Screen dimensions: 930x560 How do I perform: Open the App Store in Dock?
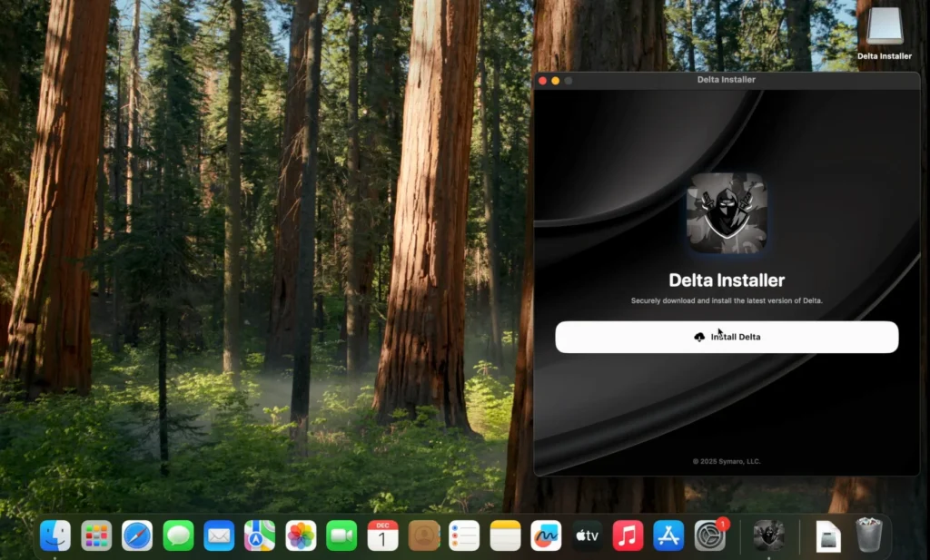pyautogui.click(x=669, y=535)
